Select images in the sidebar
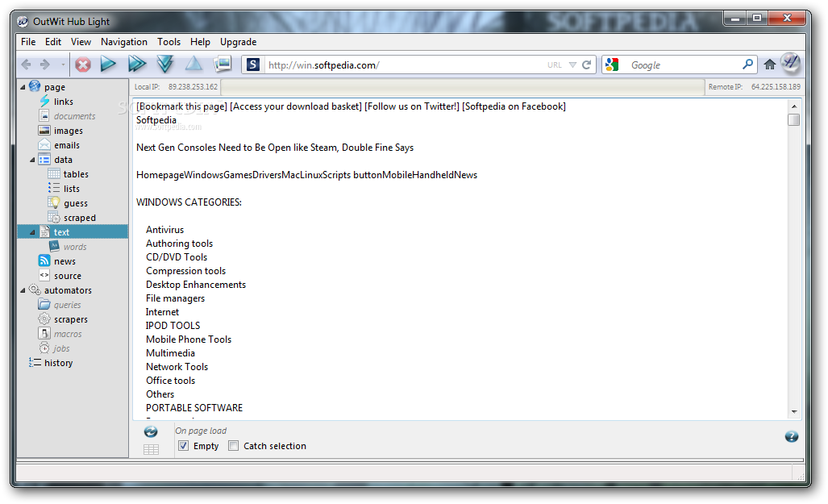This screenshot has width=828, height=504. 68,131
